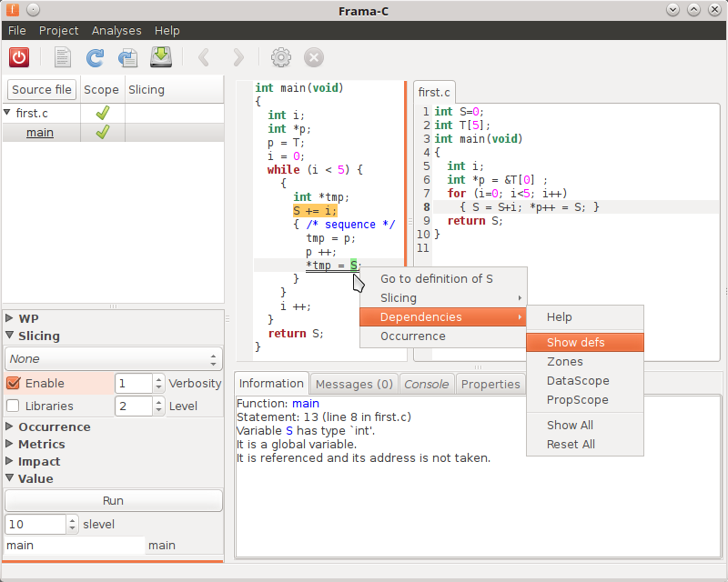The image size is (728, 582).
Task: Collapse the first.c tree node
Action: [7, 113]
